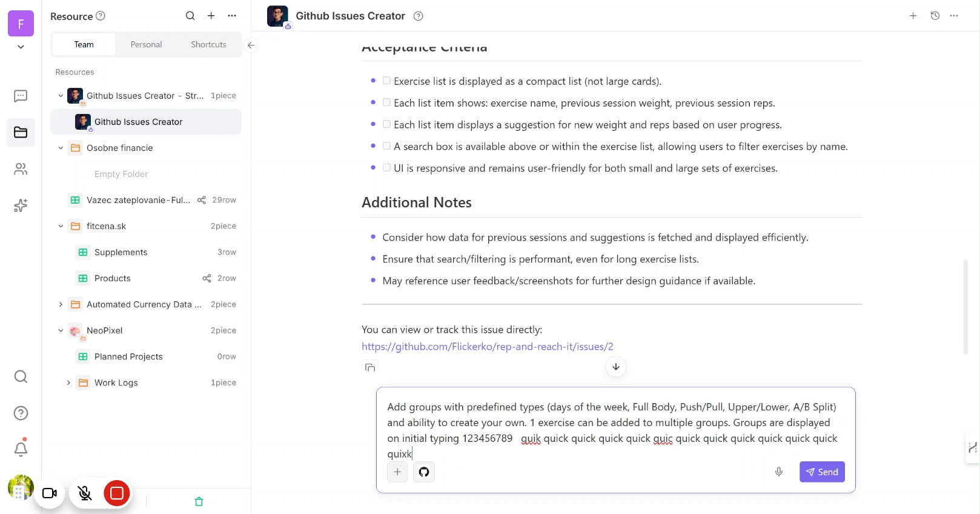Open the contacts people sidebar icon

[x=21, y=169]
